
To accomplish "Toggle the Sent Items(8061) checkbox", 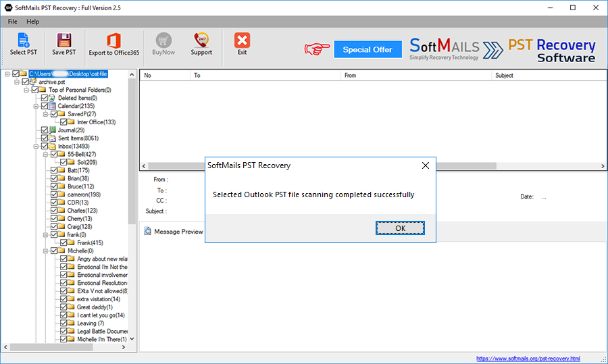I will [44, 138].
